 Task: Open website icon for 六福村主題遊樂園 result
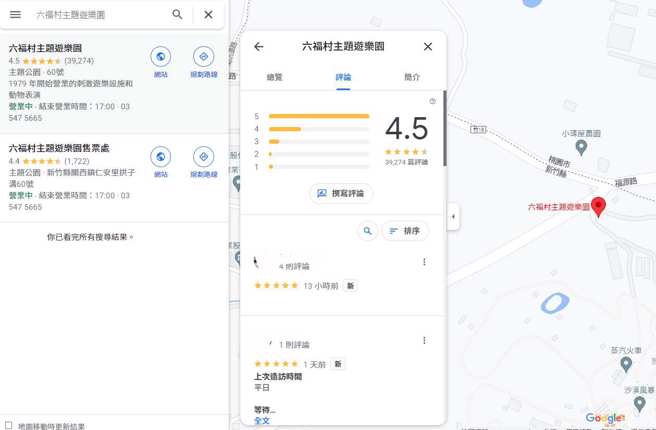[161, 56]
